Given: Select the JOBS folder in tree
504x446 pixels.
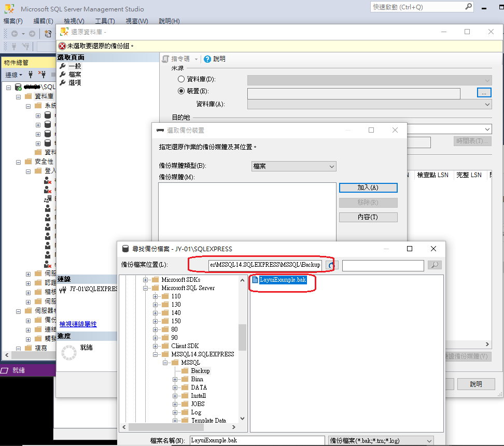Looking at the screenshot, I should click(198, 404).
